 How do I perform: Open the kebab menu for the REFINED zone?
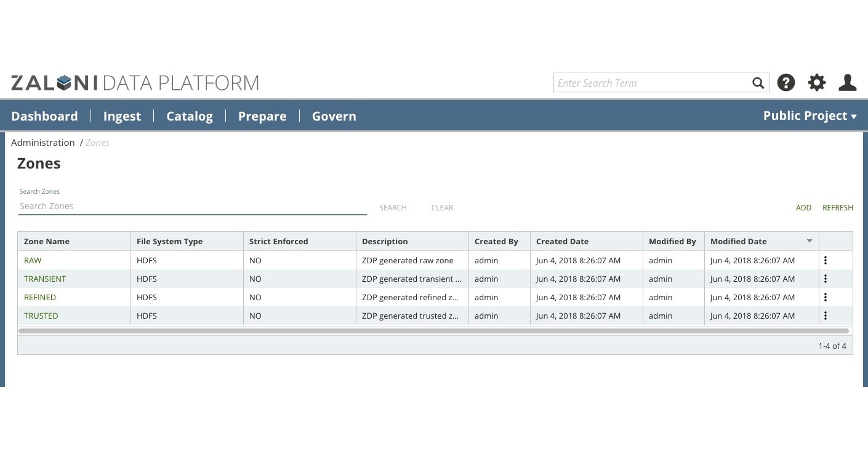(826, 297)
